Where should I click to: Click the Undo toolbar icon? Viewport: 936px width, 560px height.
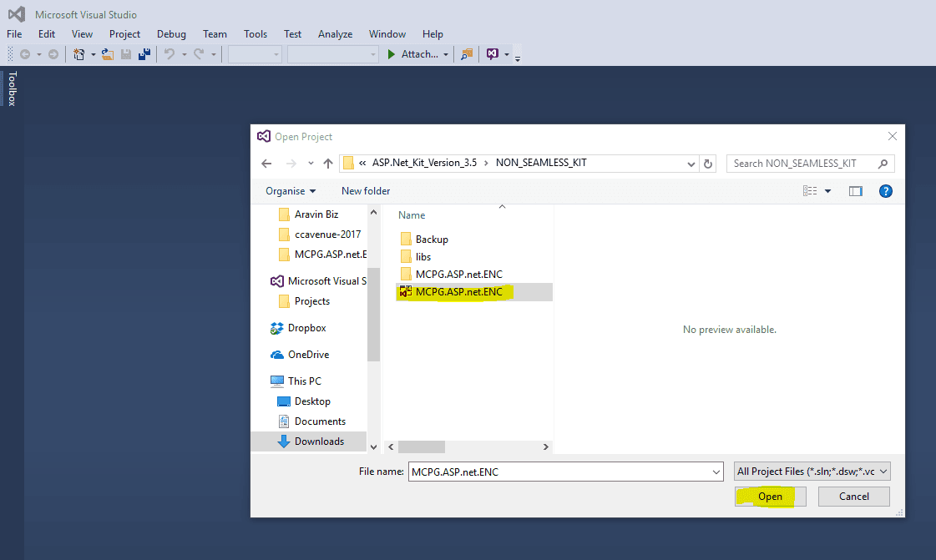point(169,54)
